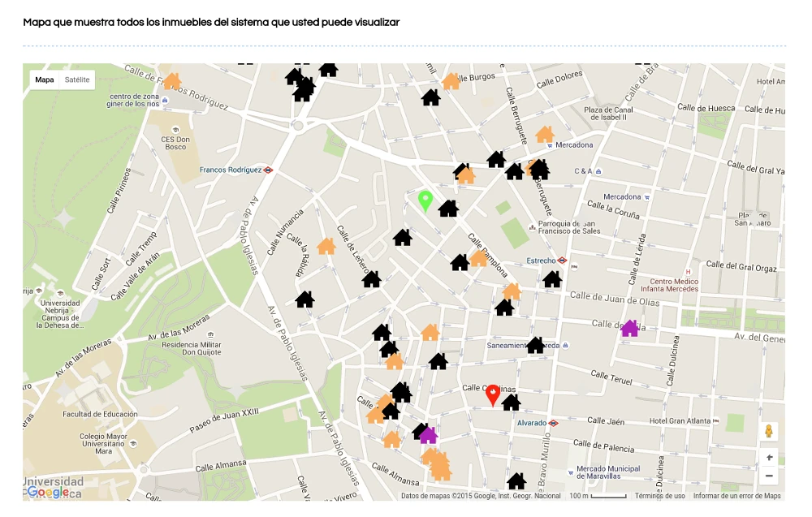Open the Street View pegman

click(x=769, y=431)
